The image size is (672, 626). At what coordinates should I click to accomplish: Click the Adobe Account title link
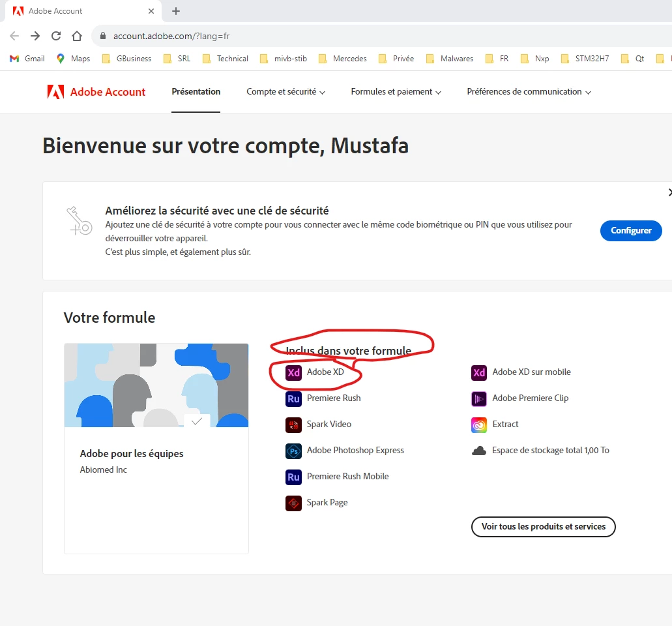[x=108, y=92]
